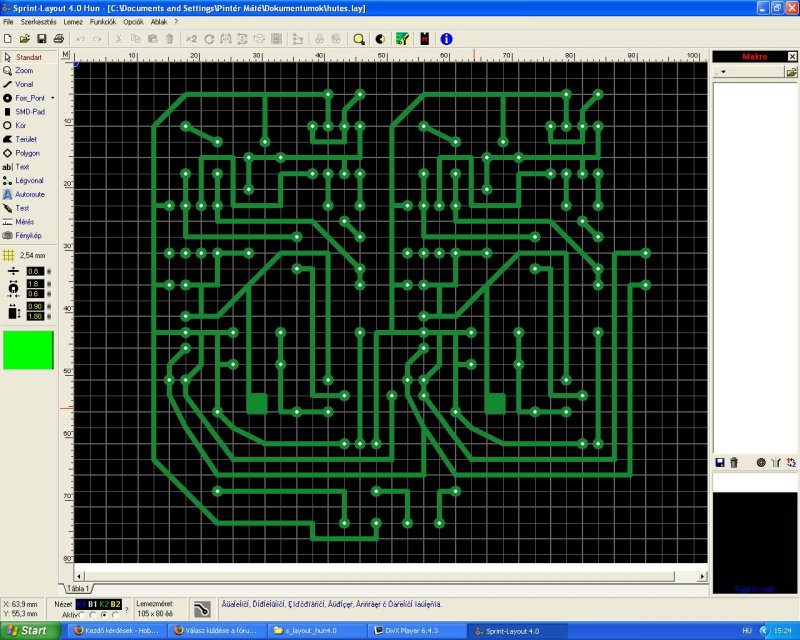Viewport: 800px width, 640px height.
Task: Click the macro save icon below Makro list
Action: pos(720,462)
